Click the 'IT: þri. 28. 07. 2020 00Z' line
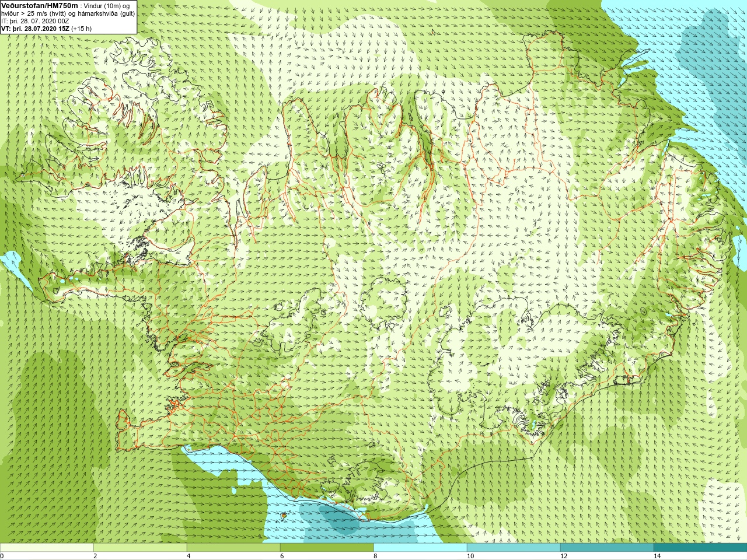 35,21
